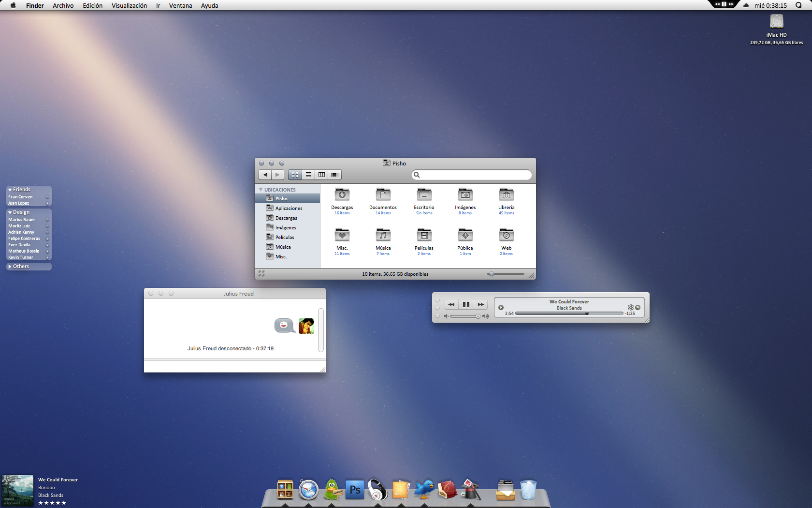The width and height of the screenshot is (812, 508).
Task: Collapse the UBICACIONES sidebar section
Action: (261, 190)
